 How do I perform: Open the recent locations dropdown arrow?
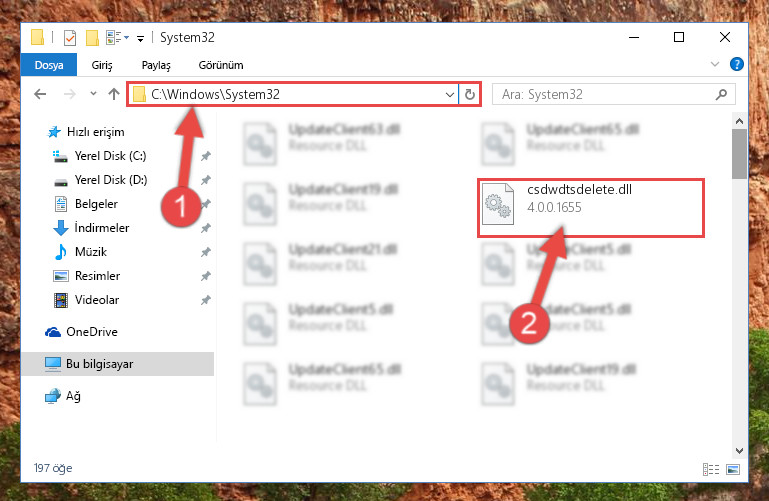pos(93,94)
